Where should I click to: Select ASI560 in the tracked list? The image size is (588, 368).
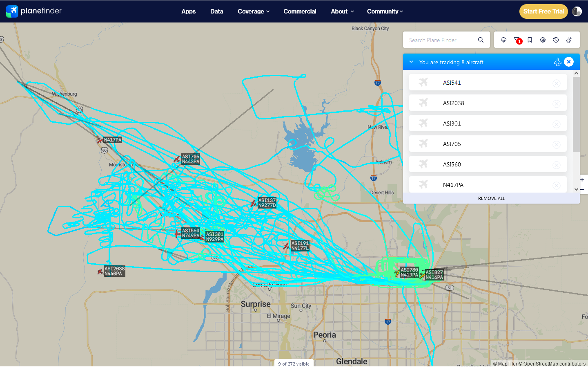488,164
